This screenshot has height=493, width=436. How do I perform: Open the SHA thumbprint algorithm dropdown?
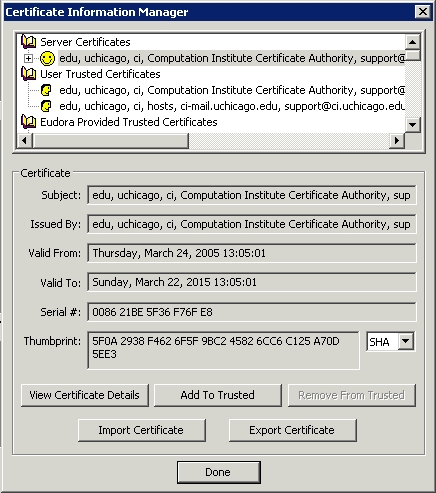coord(406,341)
